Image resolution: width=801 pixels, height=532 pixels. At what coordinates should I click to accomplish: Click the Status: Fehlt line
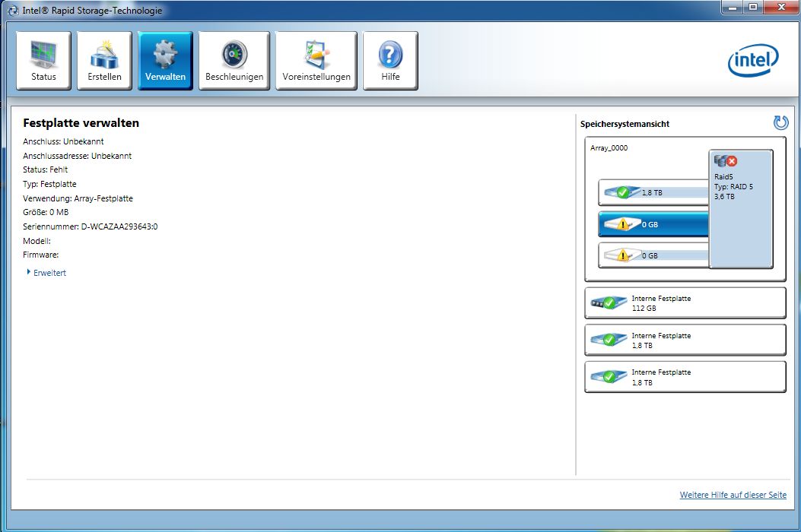[x=46, y=169]
